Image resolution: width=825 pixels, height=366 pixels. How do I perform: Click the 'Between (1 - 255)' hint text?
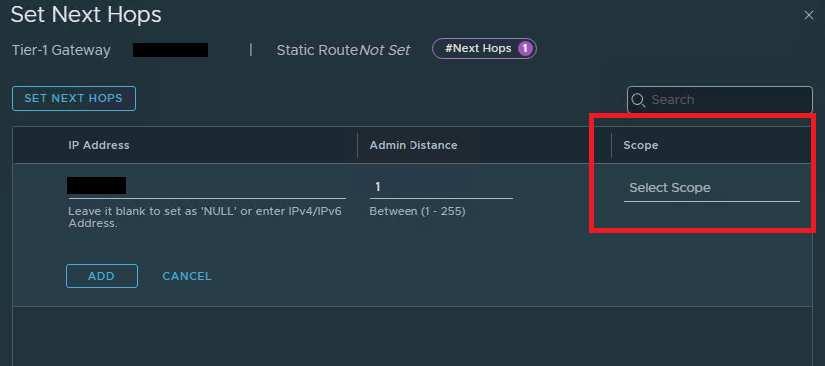coord(417,211)
